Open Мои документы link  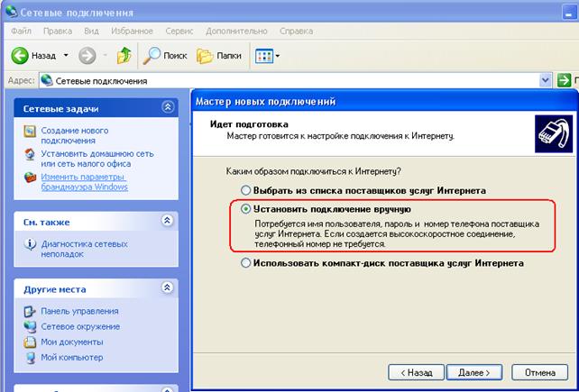pos(71,342)
